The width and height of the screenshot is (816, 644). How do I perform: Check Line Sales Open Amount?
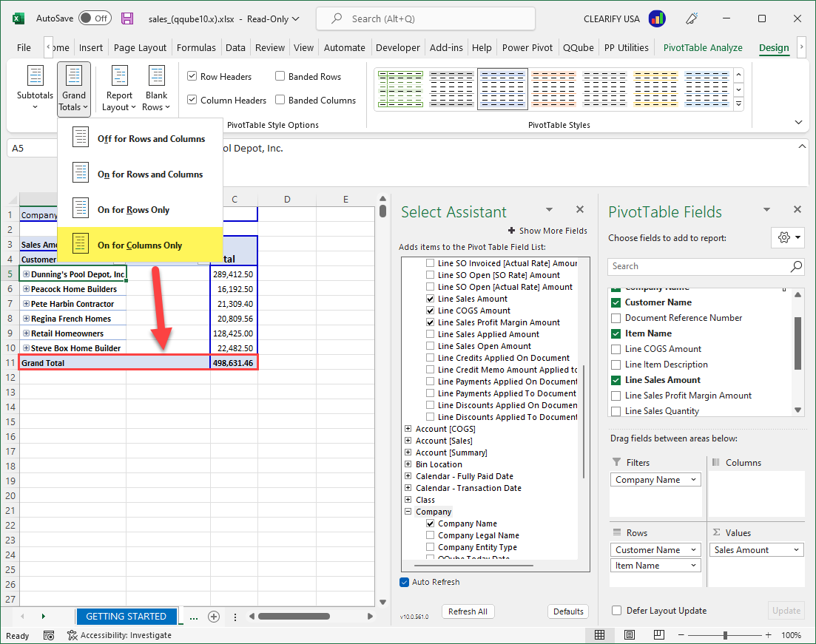click(x=431, y=346)
